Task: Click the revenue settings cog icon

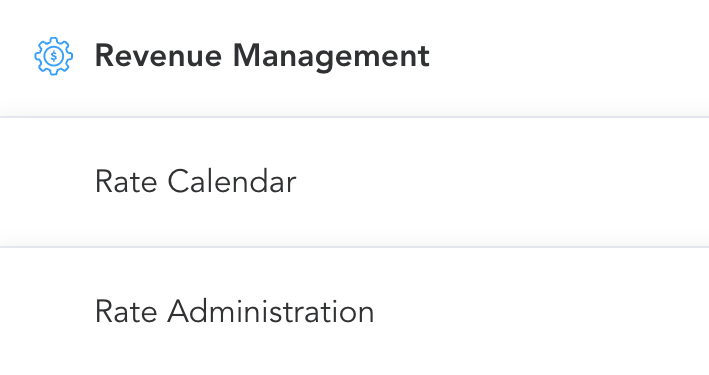Action: point(53,56)
